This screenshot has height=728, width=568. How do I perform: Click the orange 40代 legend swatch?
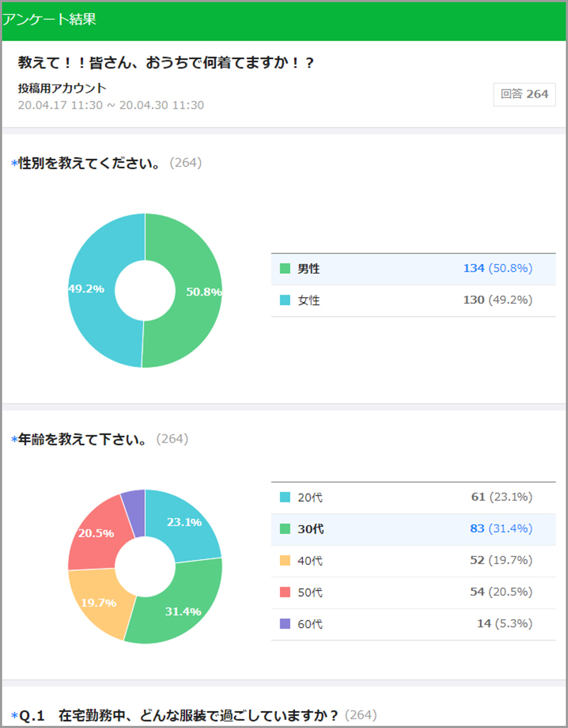[x=285, y=561]
